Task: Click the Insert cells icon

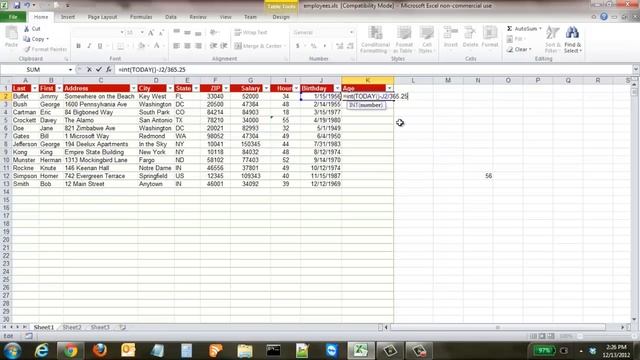Action: click(451, 33)
